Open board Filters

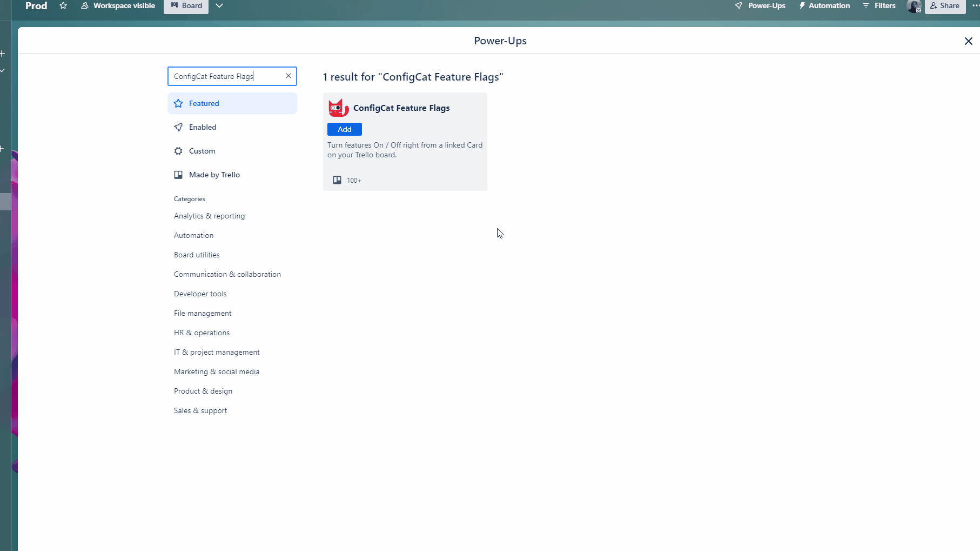(x=880, y=5)
